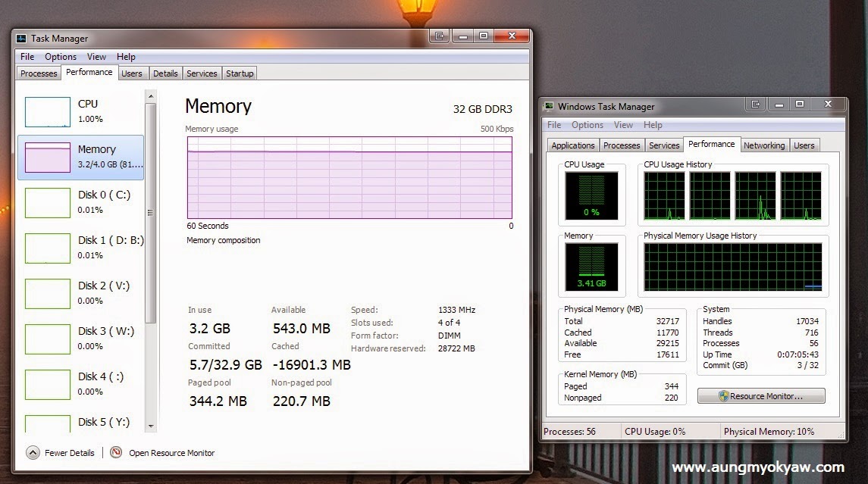Click the Commit (GB) 3 / 32 value

(x=807, y=366)
